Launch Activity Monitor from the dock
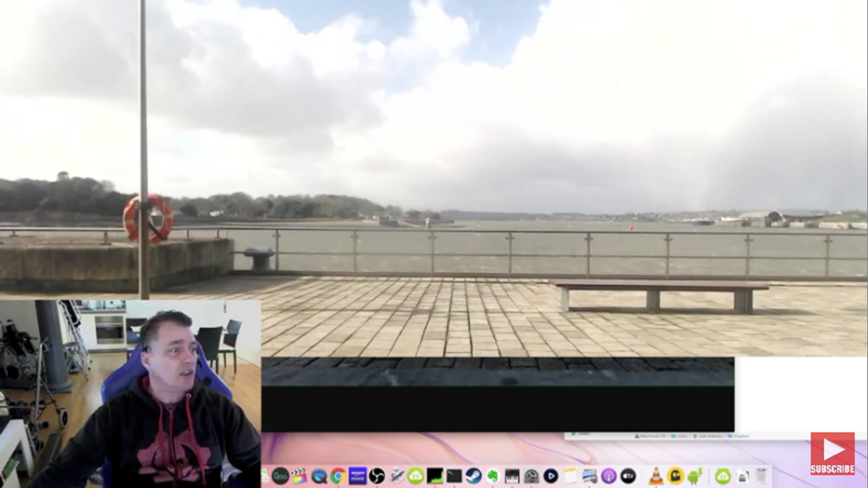This screenshot has width=868, height=488. click(x=435, y=476)
